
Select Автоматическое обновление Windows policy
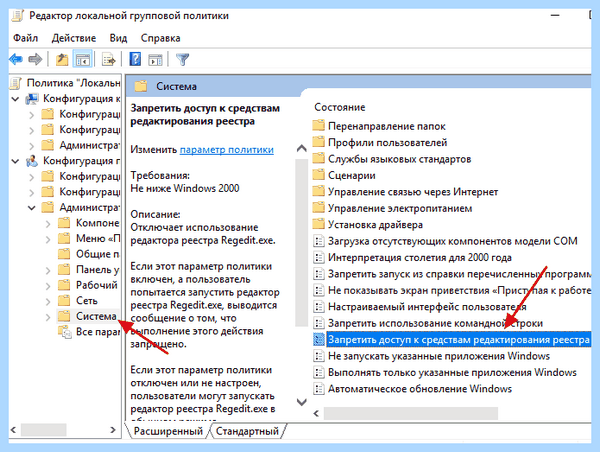(x=420, y=389)
